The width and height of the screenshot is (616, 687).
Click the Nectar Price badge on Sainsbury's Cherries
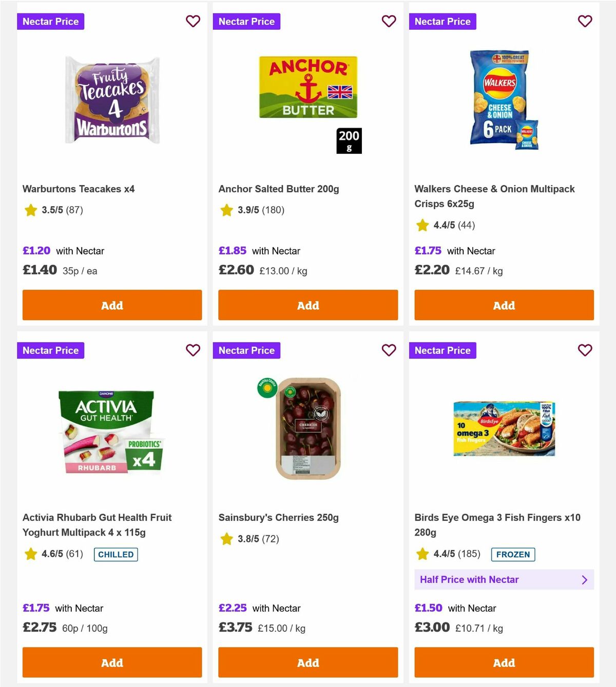(x=246, y=350)
